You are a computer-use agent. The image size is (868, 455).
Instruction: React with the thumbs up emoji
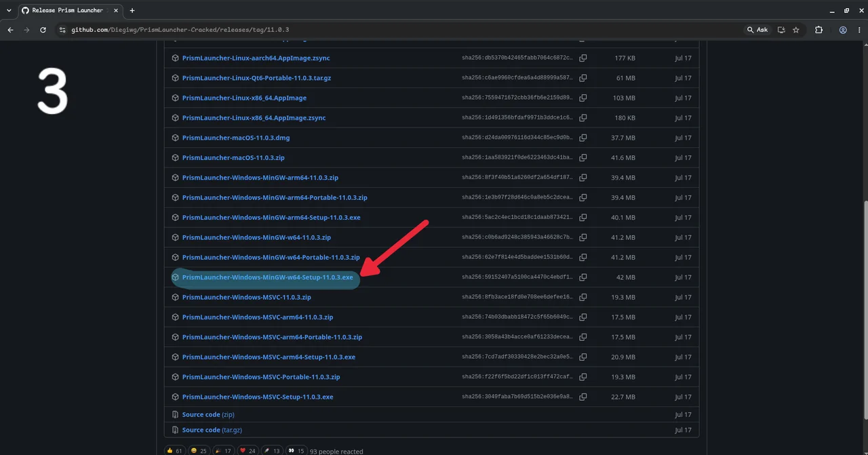pos(174,450)
